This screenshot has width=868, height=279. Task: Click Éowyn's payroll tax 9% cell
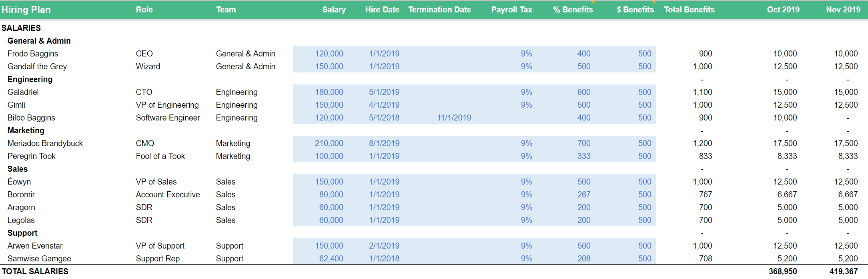click(526, 182)
